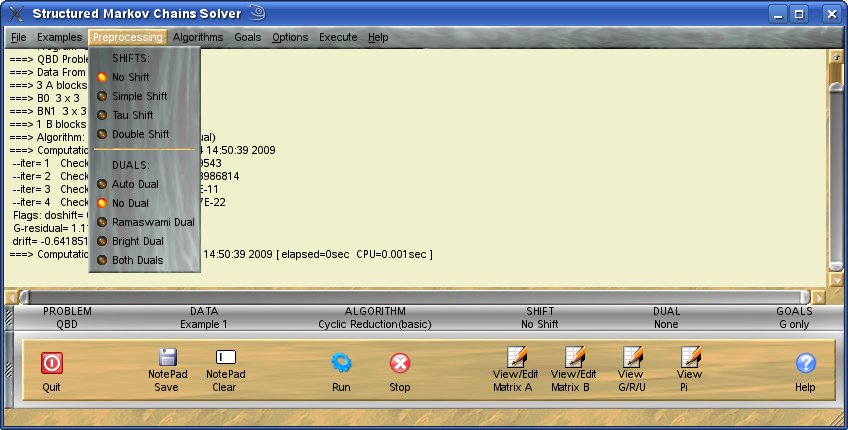This screenshot has width=848, height=430.
Task: Open the Help question mark icon
Action: 805,363
